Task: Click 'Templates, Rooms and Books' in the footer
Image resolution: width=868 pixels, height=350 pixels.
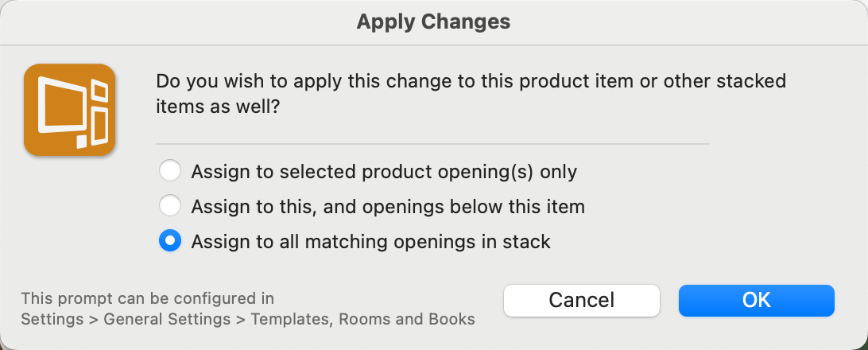Action: pyautogui.click(x=362, y=320)
